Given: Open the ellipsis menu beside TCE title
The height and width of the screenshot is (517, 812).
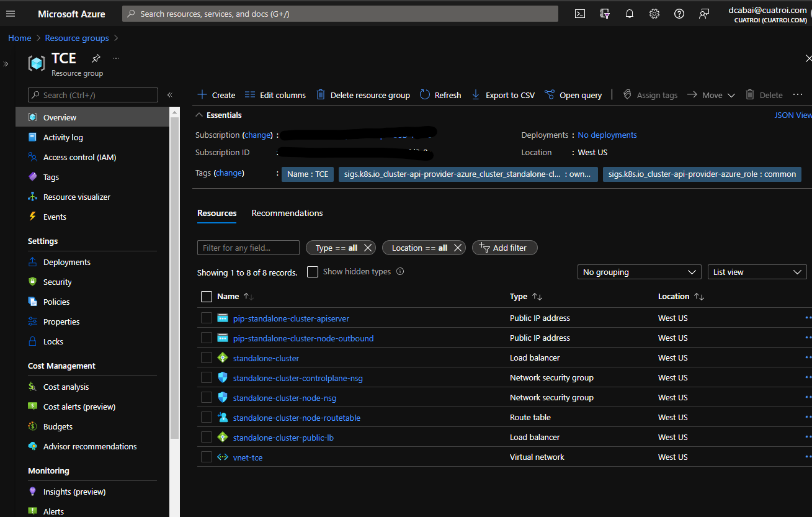Looking at the screenshot, I should click(x=116, y=58).
